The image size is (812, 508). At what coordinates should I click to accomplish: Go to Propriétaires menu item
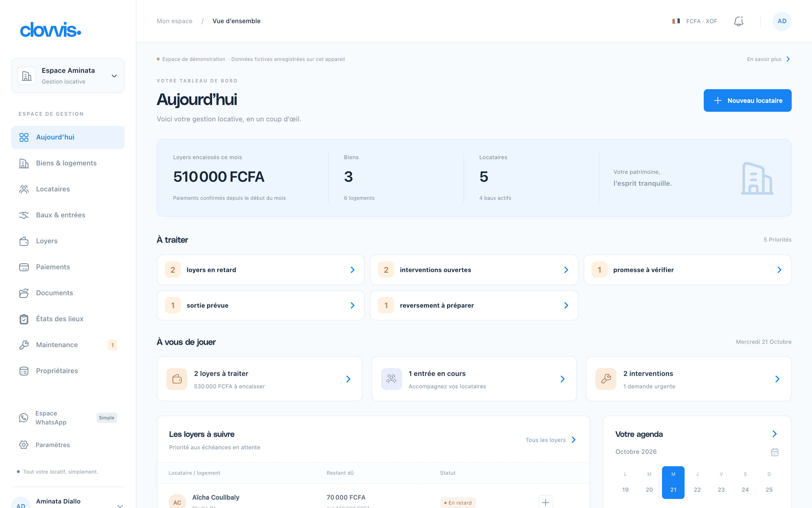(68, 371)
